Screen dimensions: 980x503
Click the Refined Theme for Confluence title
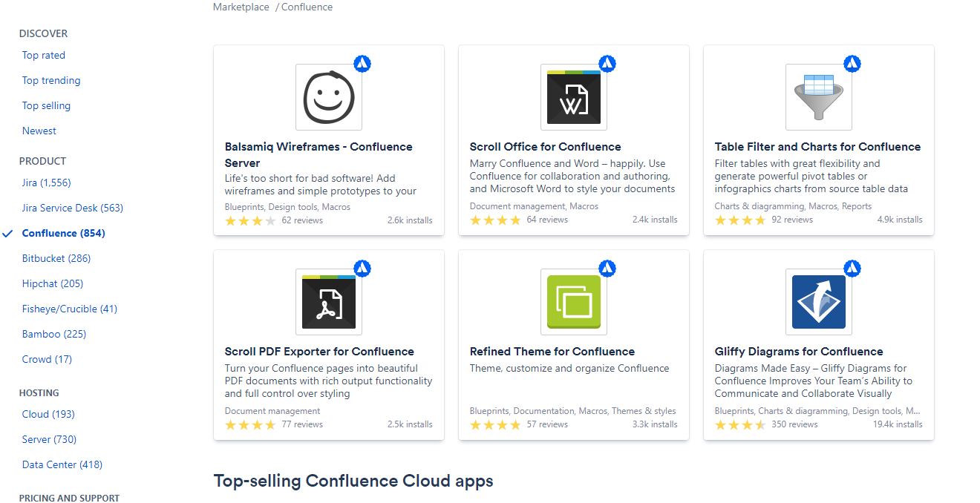[x=552, y=352]
